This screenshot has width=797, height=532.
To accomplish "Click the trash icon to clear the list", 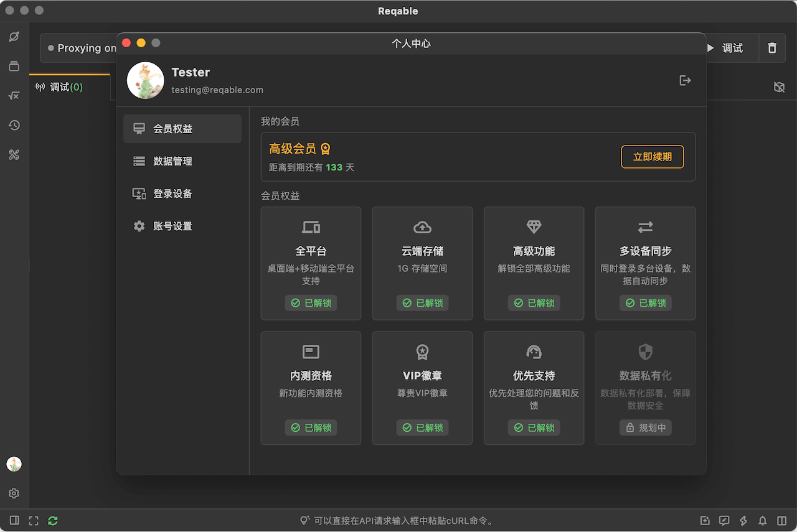I will (x=772, y=48).
